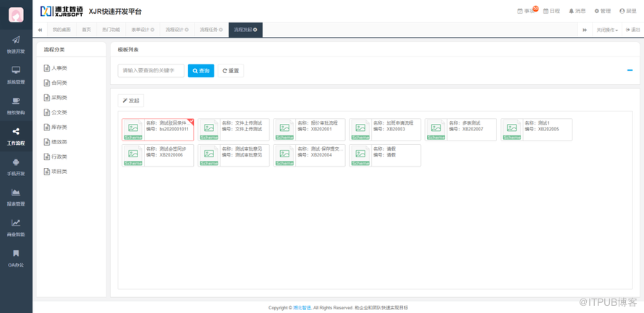Close the 流程任务 tab
Viewport: 644px width, 313px height.
coord(221,30)
